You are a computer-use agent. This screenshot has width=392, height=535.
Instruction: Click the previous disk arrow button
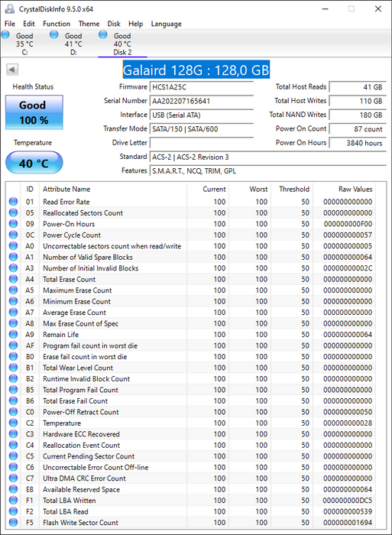click(12, 70)
